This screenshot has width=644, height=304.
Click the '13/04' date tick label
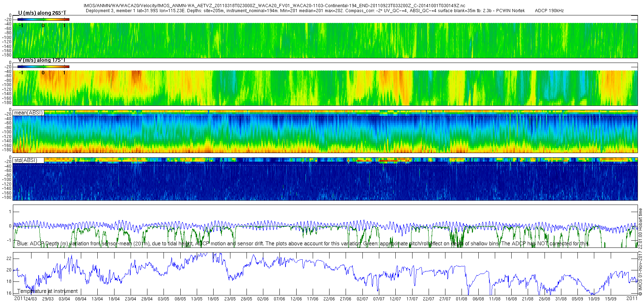tap(97, 299)
